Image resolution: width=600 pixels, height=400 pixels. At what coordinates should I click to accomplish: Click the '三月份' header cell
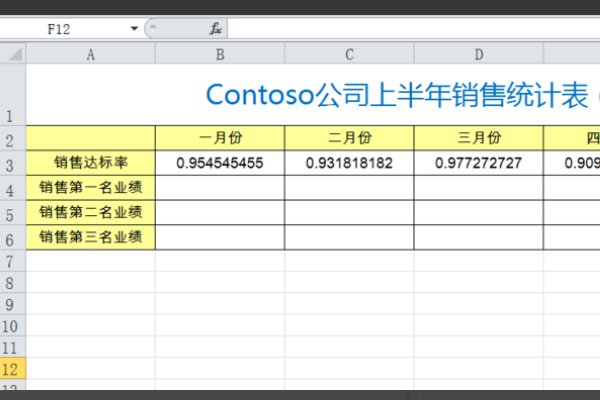pos(479,138)
